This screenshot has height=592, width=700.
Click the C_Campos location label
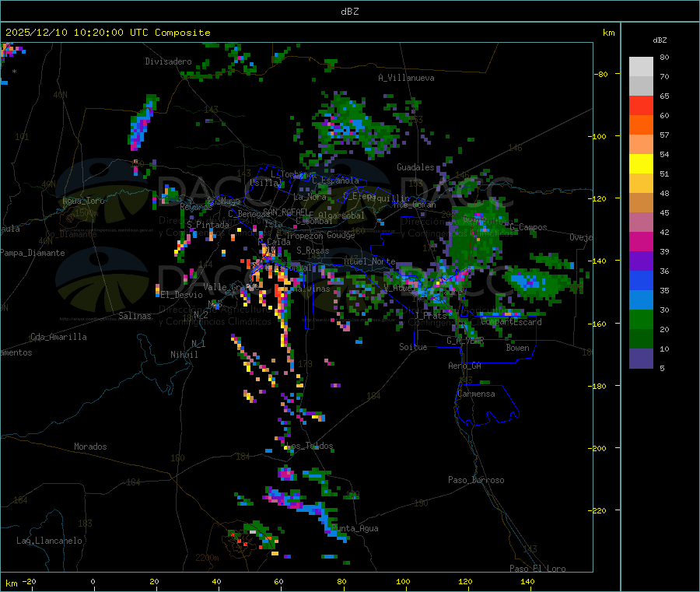point(529,227)
